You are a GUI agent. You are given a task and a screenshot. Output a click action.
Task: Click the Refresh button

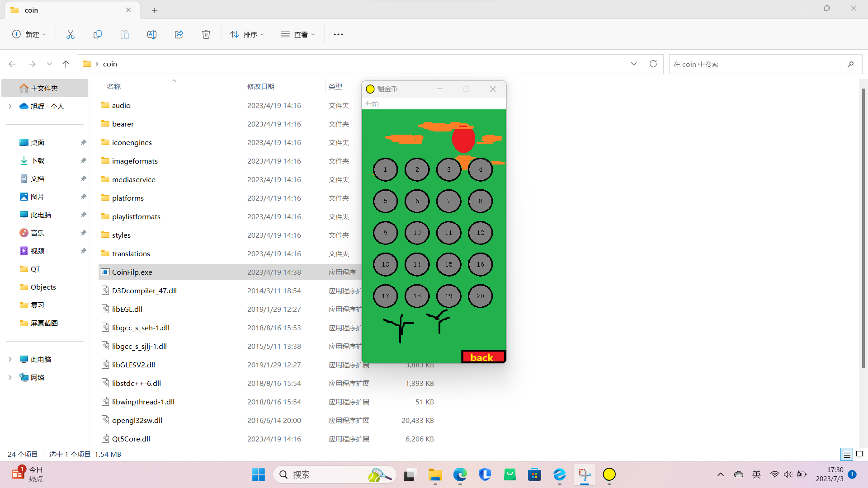[653, 64]
